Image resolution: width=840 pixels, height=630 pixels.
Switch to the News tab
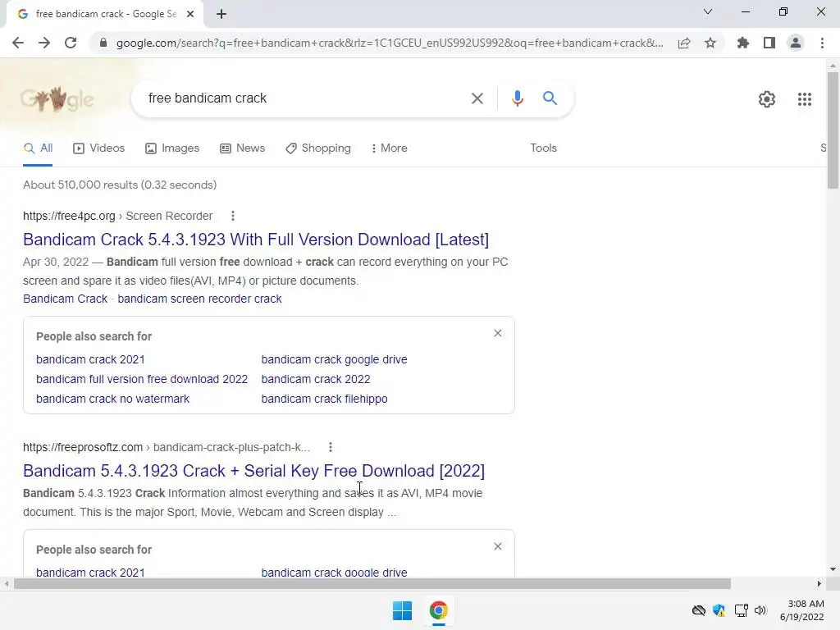pos(243,148)
